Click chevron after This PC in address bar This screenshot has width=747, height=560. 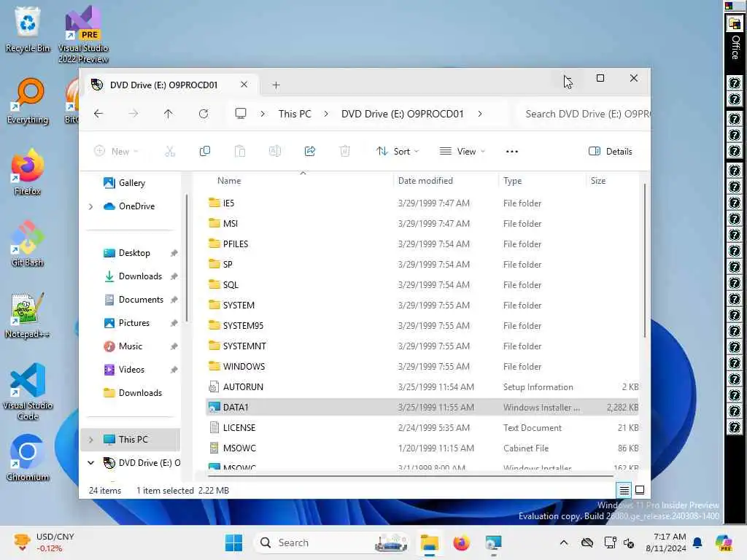(x=326, y=114)
